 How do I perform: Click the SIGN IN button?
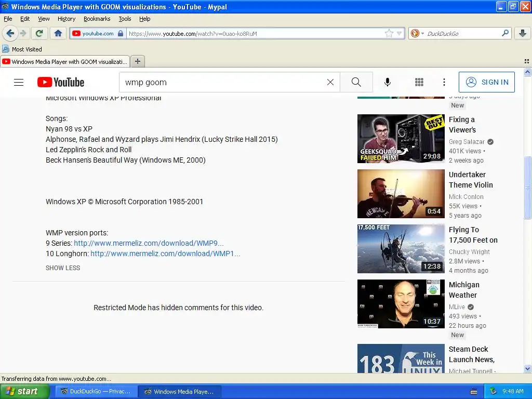click(486, 82)
